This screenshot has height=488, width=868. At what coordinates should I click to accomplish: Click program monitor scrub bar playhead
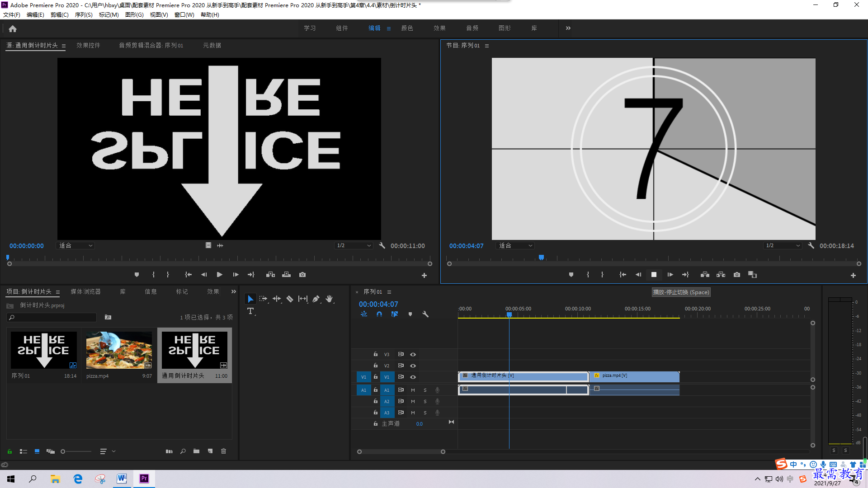click(x=541, y=258)
